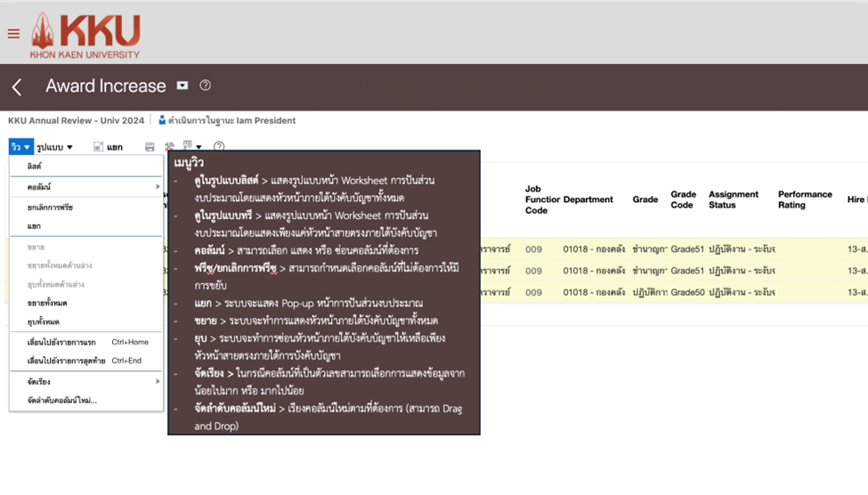Choose จัดลำดับคอลัมน์ใหม่ reorder columns option
Viewport: 868px width, 495px height.
(x=62, y=401)
